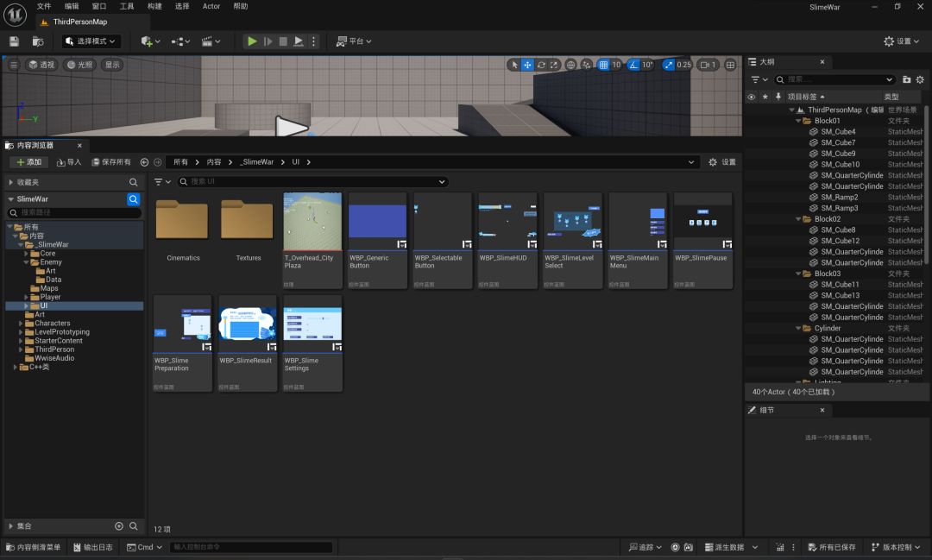The image size is (932, 560).
Task: Toggle scale snapping in the viewport toolbar
Action: pyautogui.click(x=669, y=65)
